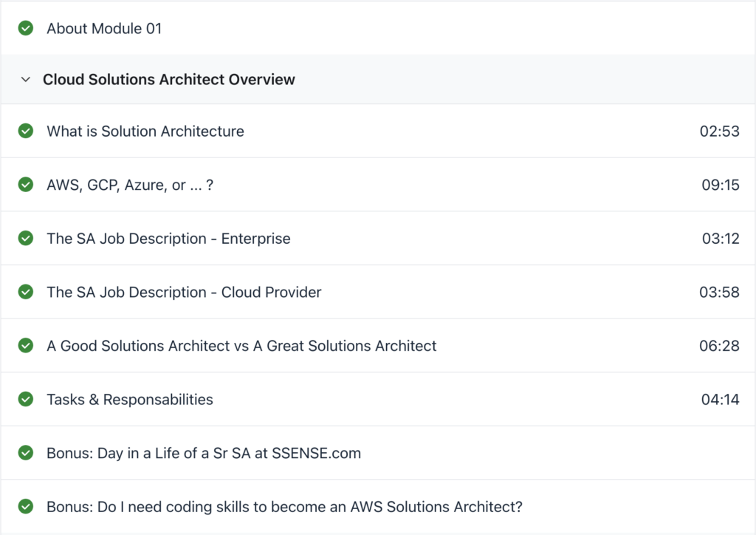Image resolution: width=756 pixels, height=535 pixels.
Task: Click checkmark beside Bonus: Day in a Life
Action: point(26,453)
